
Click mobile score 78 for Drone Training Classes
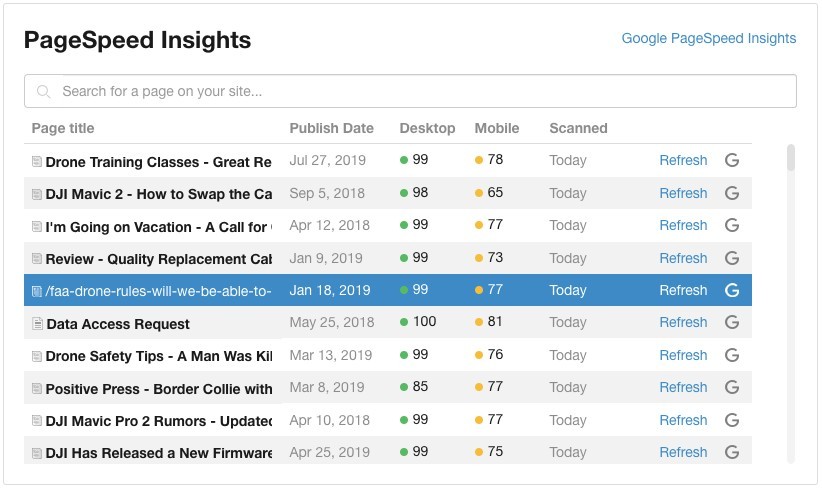pyautogui.click(x=495, y=159)
